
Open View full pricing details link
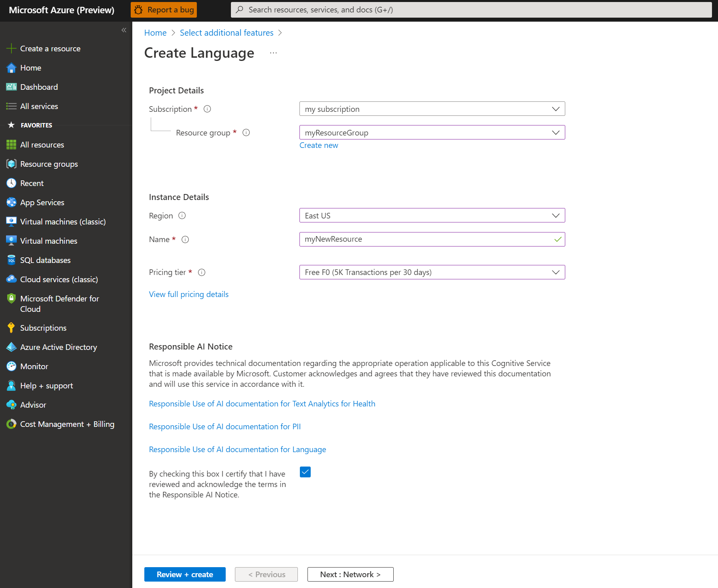point(189,295)
